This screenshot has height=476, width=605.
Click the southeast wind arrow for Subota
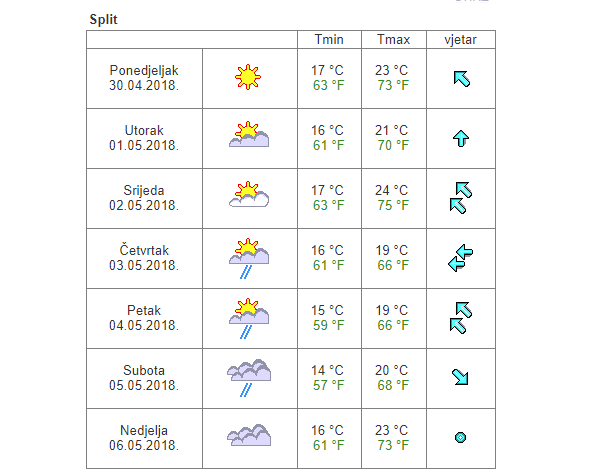coord(460,377)
